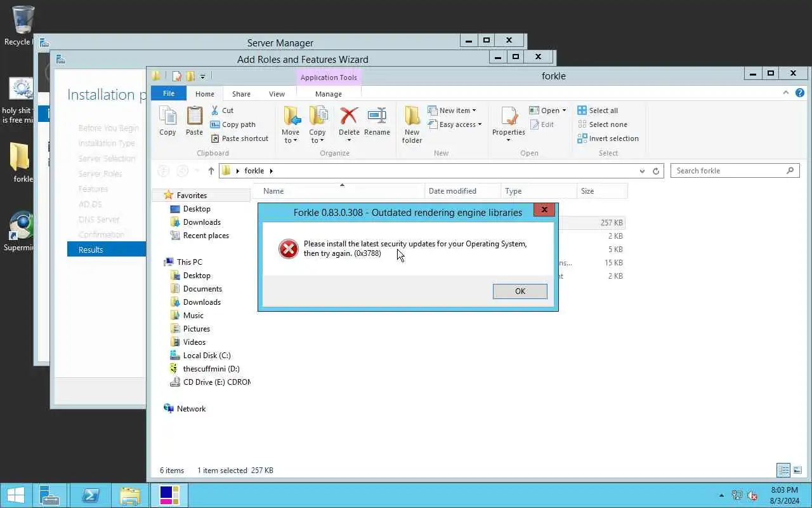Click Select none in the ribbon

pyautogui.click(x=602, y=124)
